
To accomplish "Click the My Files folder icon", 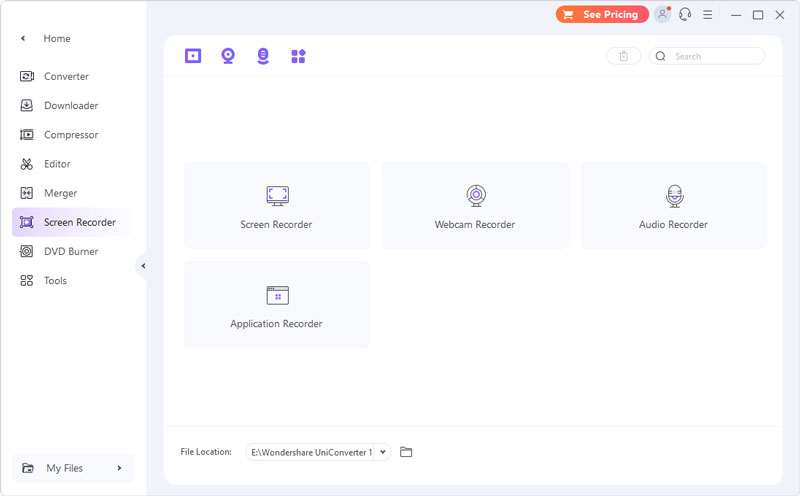I will coord(28,468).
